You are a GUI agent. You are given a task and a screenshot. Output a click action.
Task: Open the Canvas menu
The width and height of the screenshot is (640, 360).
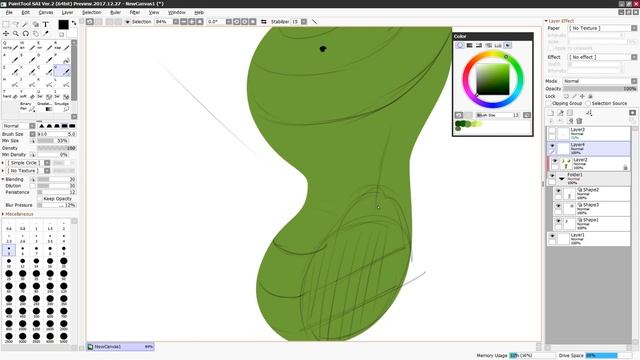click(x=46, y=13)
